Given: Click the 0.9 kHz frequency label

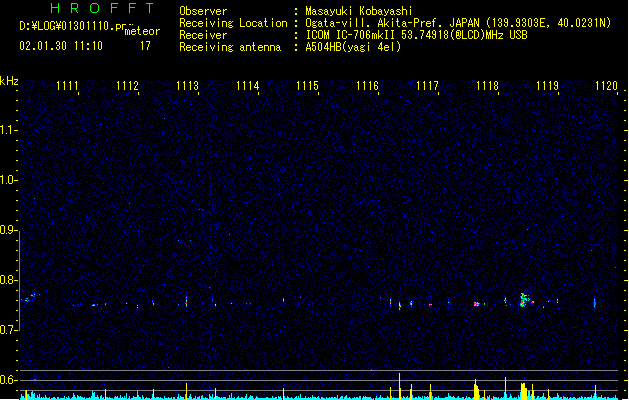Looking at the screenshot, I should pos(8,230).
